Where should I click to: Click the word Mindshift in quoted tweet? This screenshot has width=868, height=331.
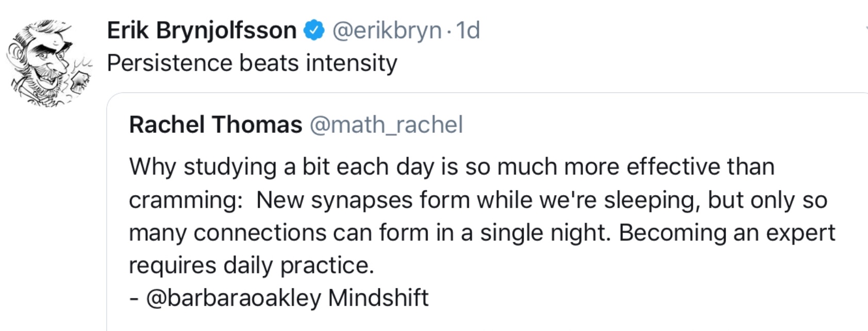tap(378, 298)
